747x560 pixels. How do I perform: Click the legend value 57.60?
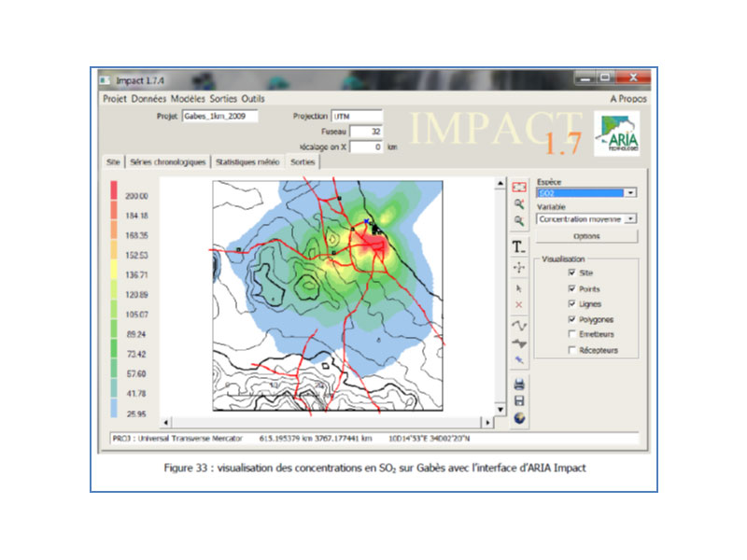click(136, 374)
